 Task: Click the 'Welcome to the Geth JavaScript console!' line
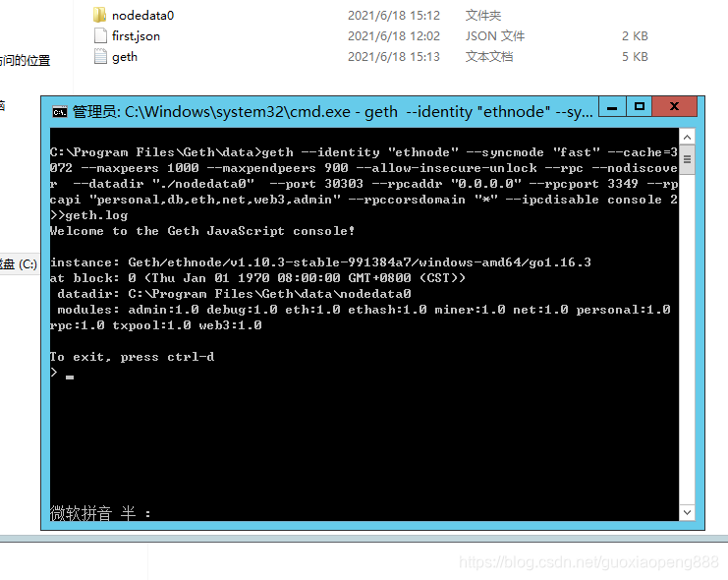click(202, 231)
